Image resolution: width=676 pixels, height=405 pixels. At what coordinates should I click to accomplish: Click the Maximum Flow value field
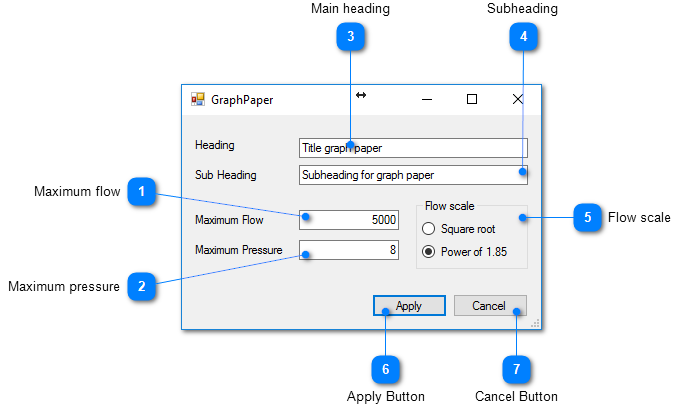350,220
